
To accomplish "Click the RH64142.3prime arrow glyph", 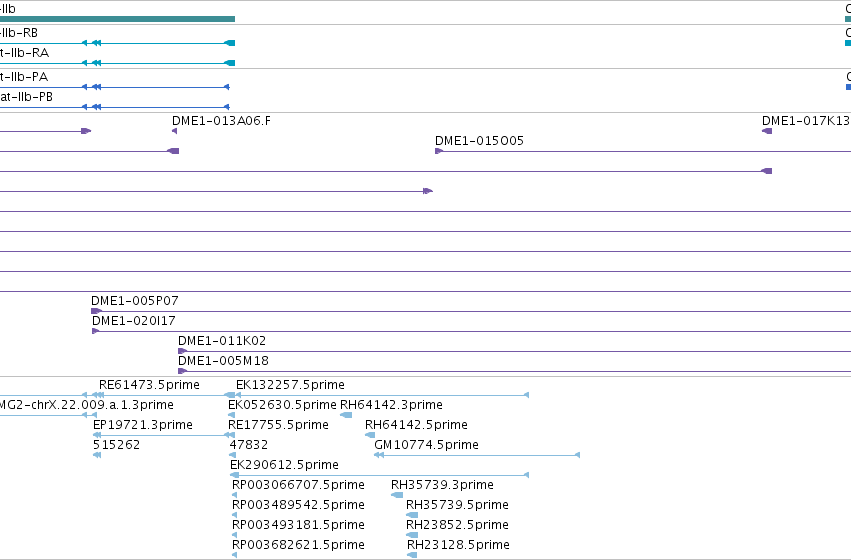I will (x=346, y=415).
